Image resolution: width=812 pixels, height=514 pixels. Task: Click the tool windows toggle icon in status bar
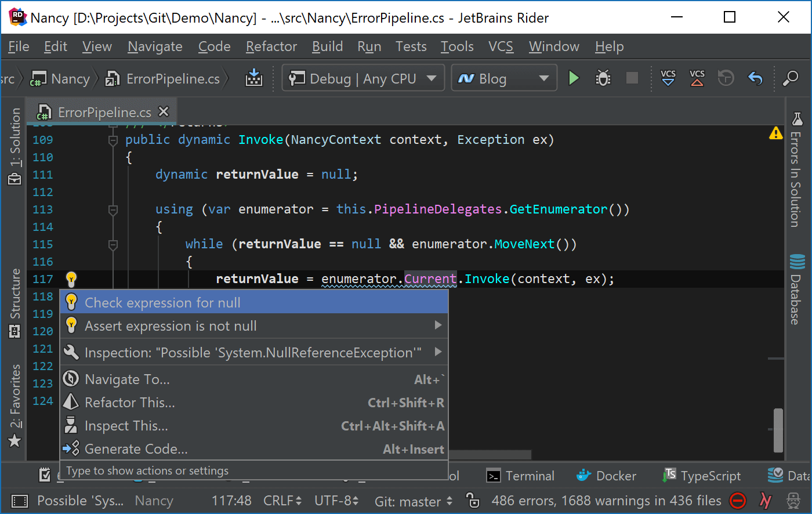[x=19, y=501]
